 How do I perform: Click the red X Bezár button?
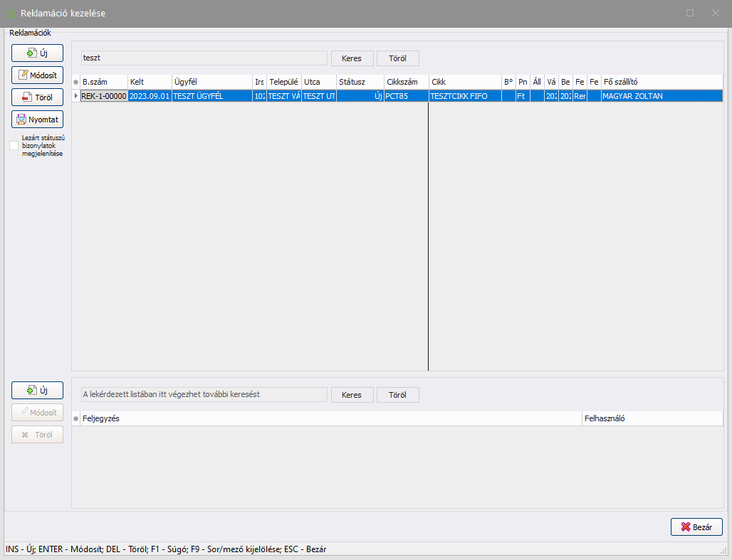696,527
